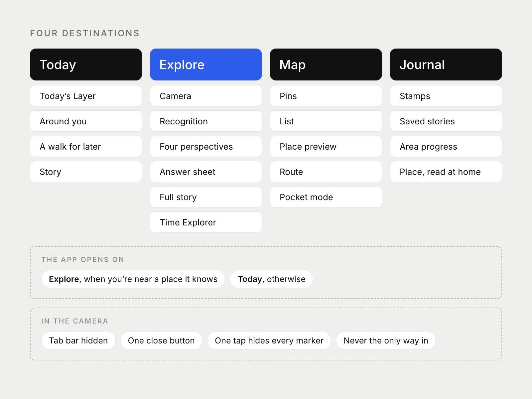Open the Stamps card
This screenshot has width=532, height=399.
[446, 96]
